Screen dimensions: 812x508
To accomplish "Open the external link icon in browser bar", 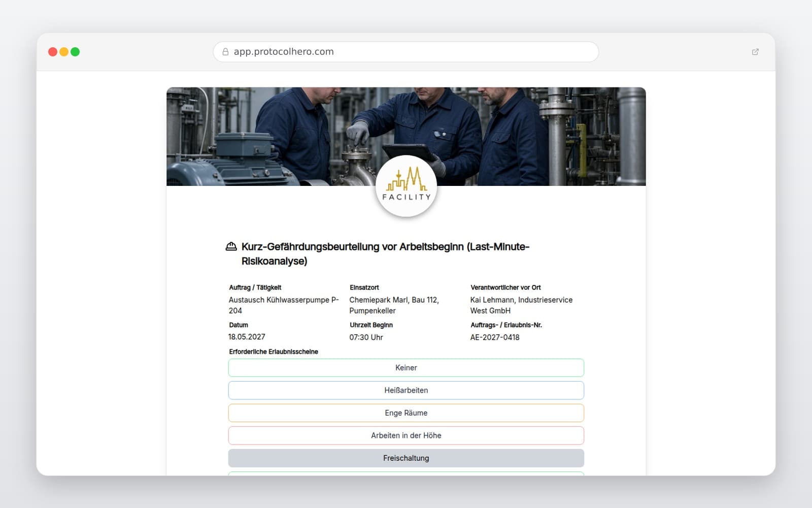I will (x=755, y=52).
